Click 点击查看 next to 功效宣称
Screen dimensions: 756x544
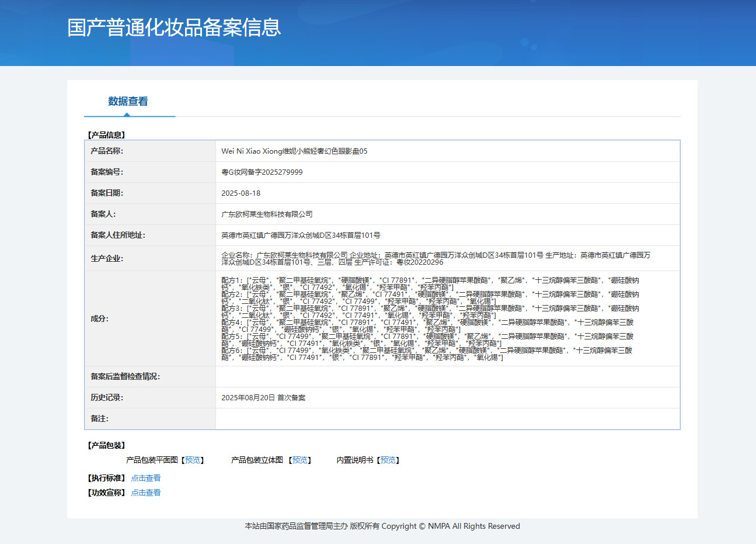tap(145, 493)
